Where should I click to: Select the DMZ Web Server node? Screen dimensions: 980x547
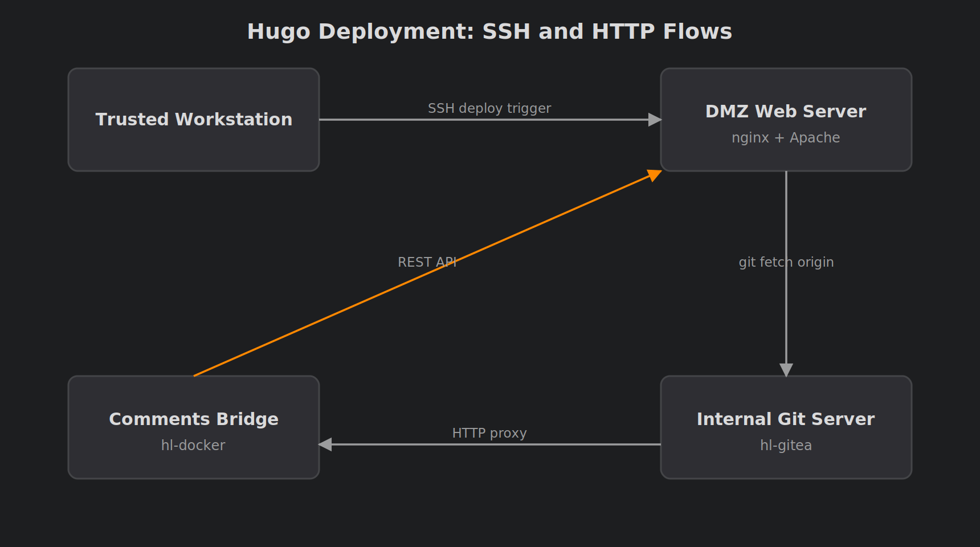coord(786,120)
